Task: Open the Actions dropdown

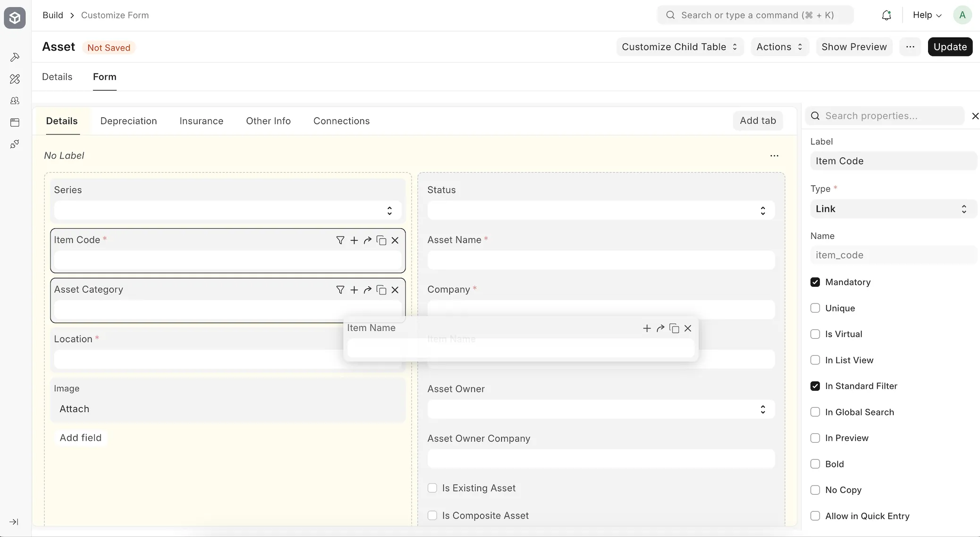Action: click(x=779, y=47)
